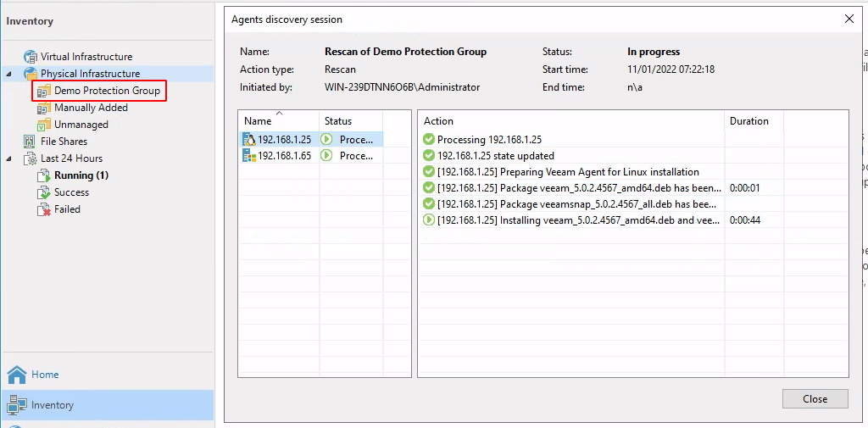
Task: Click the status icon for 192.168.1.25
Action: pos(326,140)
